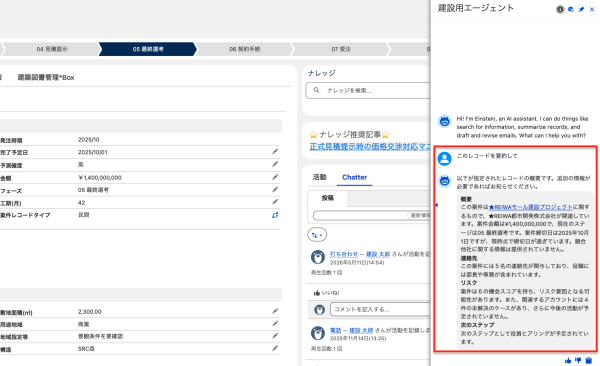Viewport: 600px width, 366px height.
Task: Click the いいね! thumb icon under 打ち合わせ post
Action: tap(316, 293)
